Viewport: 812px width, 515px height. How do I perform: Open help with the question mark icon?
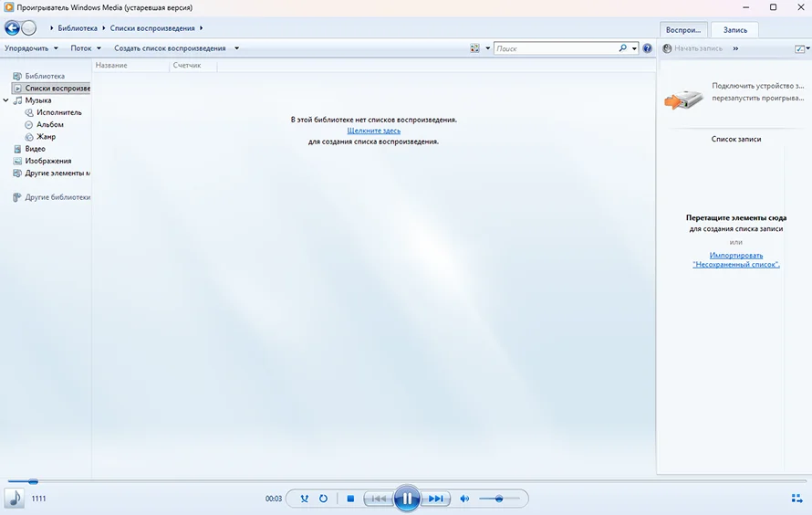click(x=648, y=48)
